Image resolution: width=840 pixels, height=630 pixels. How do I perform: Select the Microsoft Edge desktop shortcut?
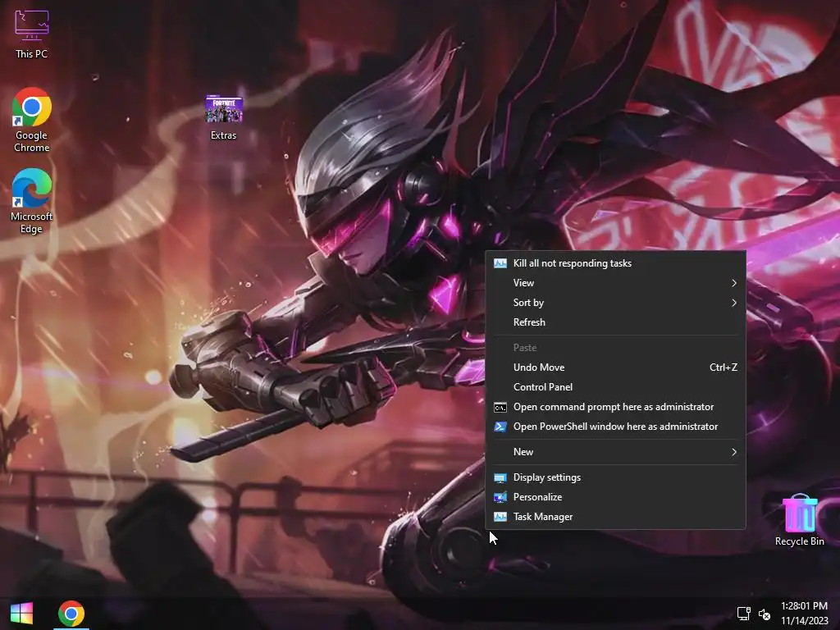32,201
